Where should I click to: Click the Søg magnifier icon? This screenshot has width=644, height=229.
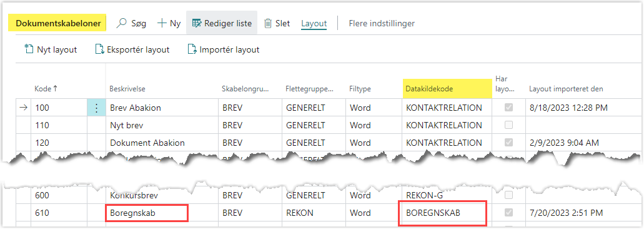pyautogui.click(x=121, y=23)
